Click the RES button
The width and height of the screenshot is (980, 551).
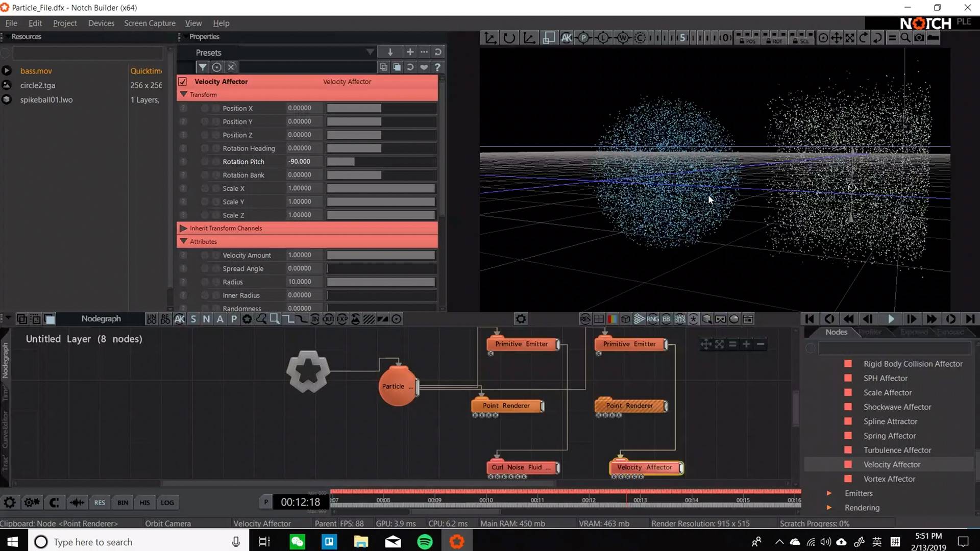tap(100, 503)
